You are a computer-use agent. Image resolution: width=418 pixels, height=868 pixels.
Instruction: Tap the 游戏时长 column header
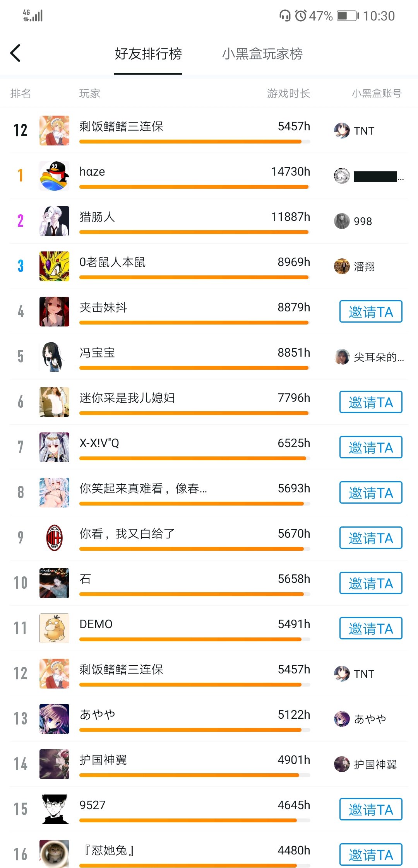click(288, 94)
